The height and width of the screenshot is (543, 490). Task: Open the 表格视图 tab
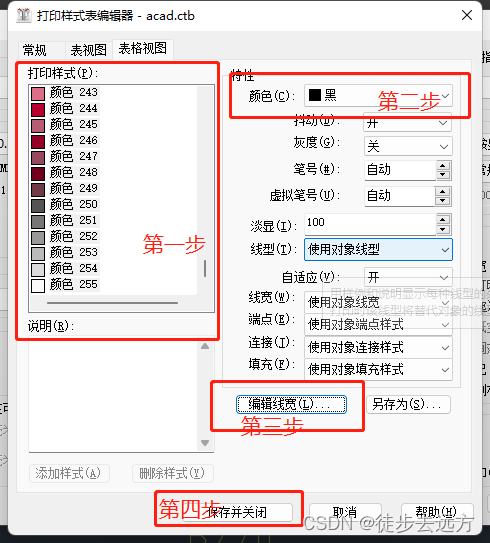tap(142, 49)
